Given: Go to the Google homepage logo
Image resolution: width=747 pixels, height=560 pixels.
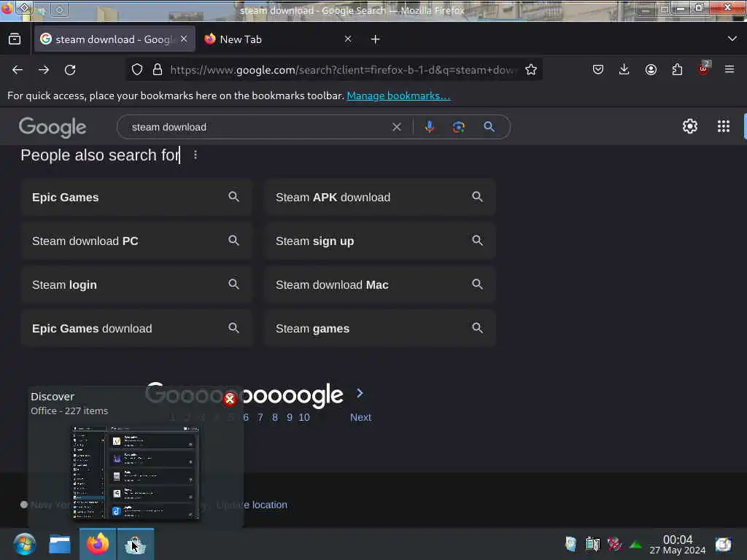Looking at the screenshot, I should click(x=53, y=127).
